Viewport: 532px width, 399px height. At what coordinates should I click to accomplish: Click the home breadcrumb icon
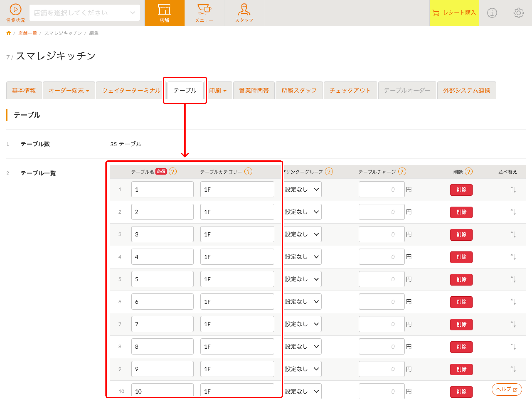tap(9, 33)
